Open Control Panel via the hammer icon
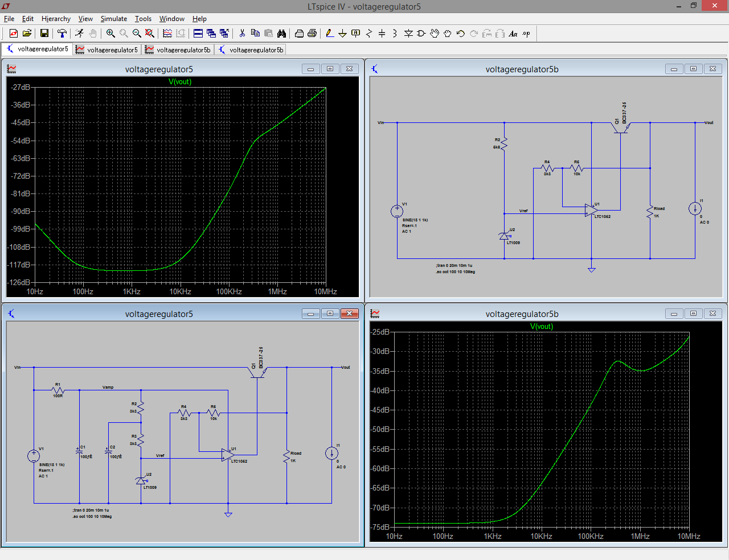Image resolution: width=729 pixels, height=560 pixels. coord(62,34)
